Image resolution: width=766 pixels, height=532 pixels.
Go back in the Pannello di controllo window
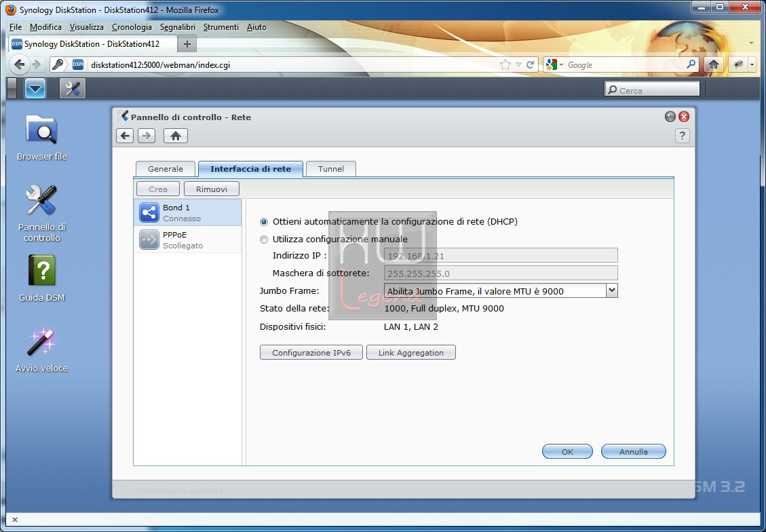[x=125, y=136]
